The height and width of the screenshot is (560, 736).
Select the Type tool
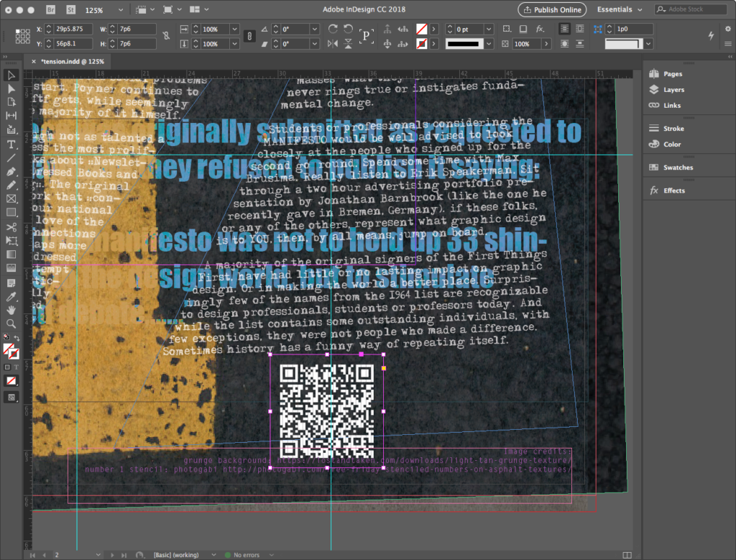11,144
